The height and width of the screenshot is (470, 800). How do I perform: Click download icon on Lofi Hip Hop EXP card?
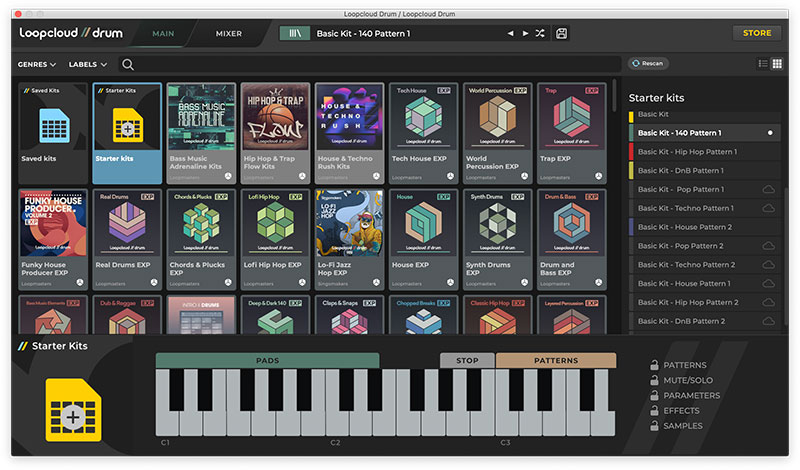(302, 282)
